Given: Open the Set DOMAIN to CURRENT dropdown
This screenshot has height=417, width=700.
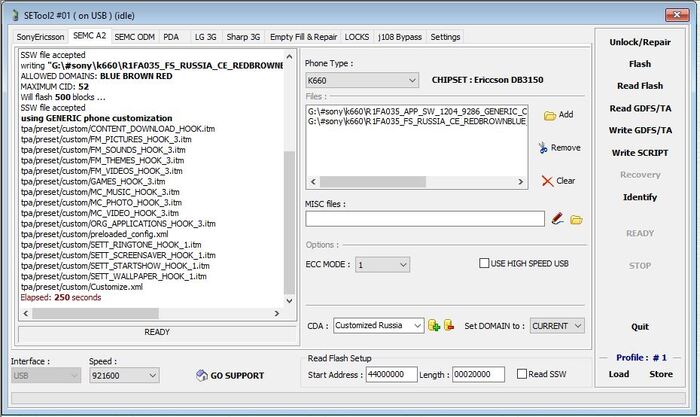Looking at the screenshot, I should click(557, 326).
